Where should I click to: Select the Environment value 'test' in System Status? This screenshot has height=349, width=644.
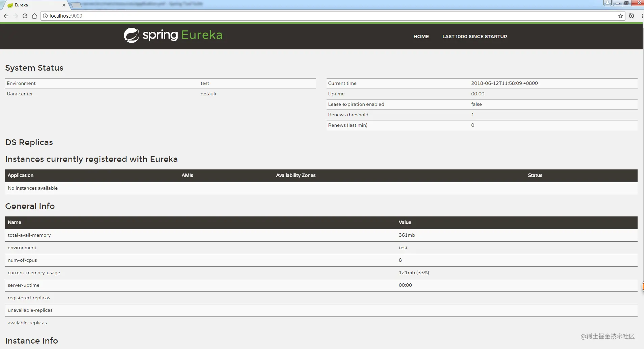click(x=205, y=83)
